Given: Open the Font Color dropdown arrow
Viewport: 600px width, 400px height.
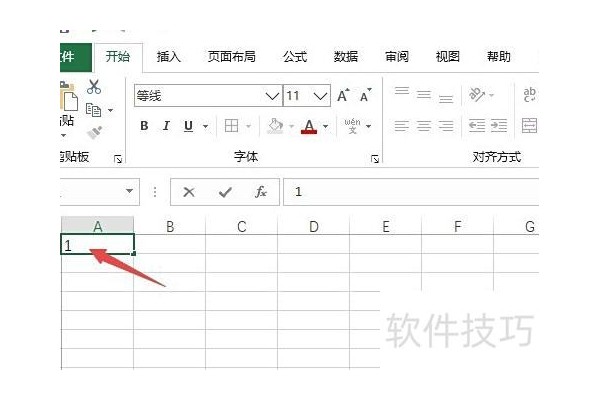Looking at the screenshot, I should coord(326,126).
